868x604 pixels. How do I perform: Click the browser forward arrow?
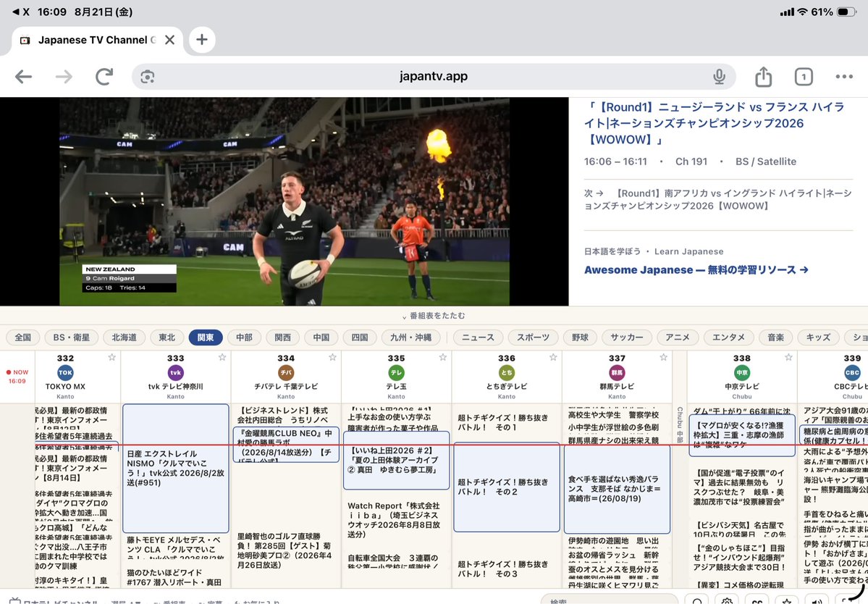point(64,76)
